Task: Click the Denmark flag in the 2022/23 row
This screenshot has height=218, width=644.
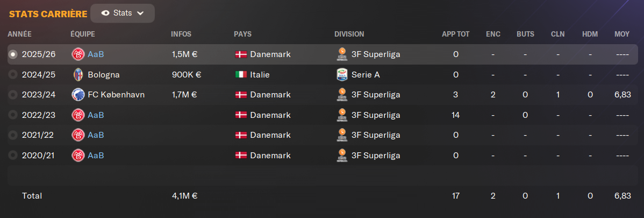Action: click(241, 115)
